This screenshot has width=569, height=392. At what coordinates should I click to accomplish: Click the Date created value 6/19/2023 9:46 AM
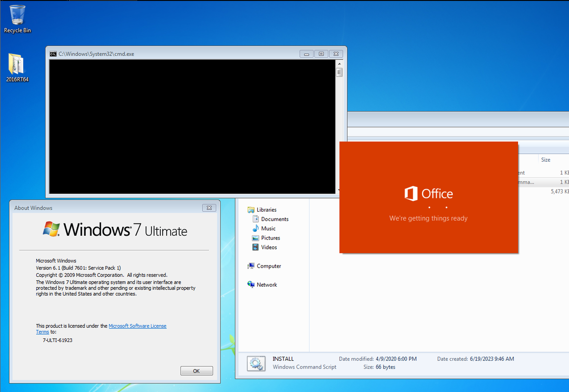point(492,359)
